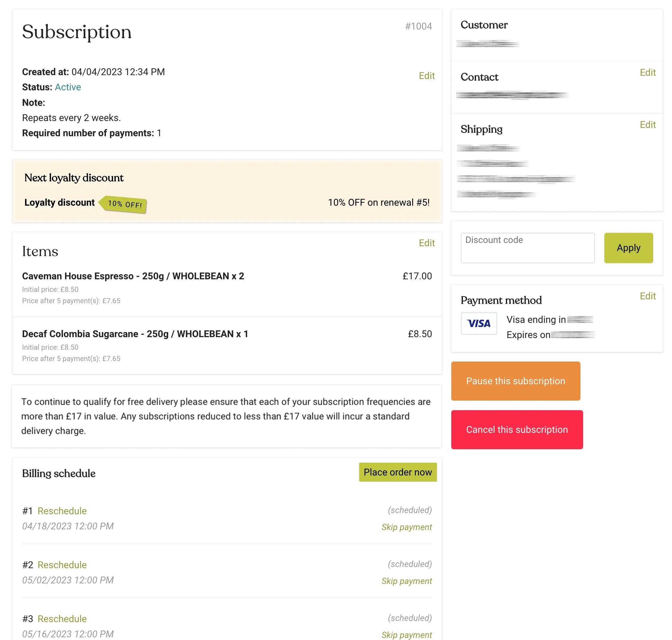Click the Decaf Colombia Sugarcane item name
Image resolution: width=672 pixels, height=640 pixels.
click(x=135, y=334)
